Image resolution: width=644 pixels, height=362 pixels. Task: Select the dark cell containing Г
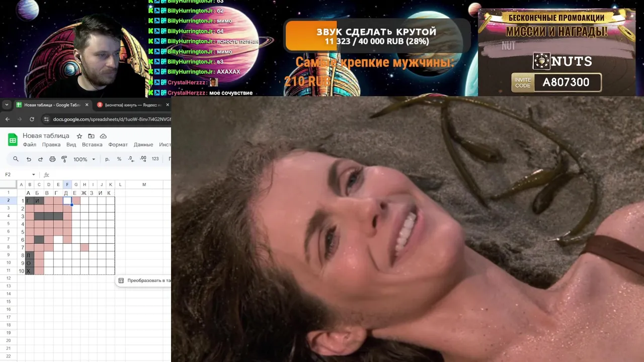30,201
